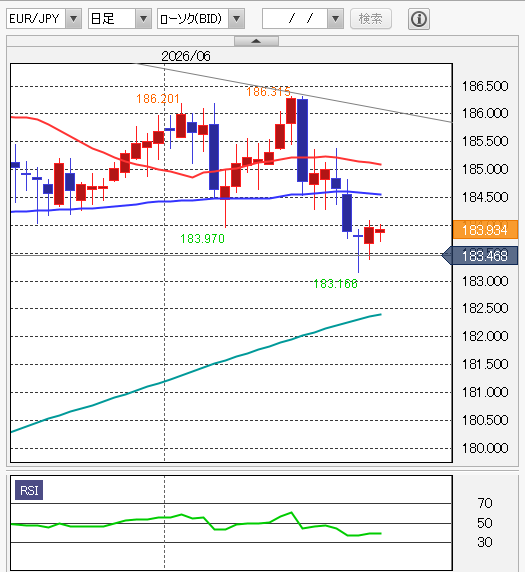The height and width of the screenshot is (572, 525).
Task: Click the 検索 search button
Action: [371, 19]
